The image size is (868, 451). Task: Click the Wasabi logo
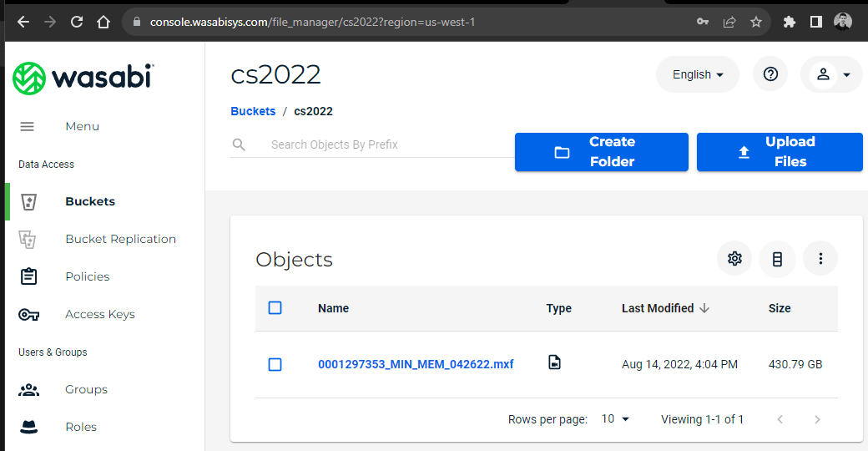(x=83, y=79)
